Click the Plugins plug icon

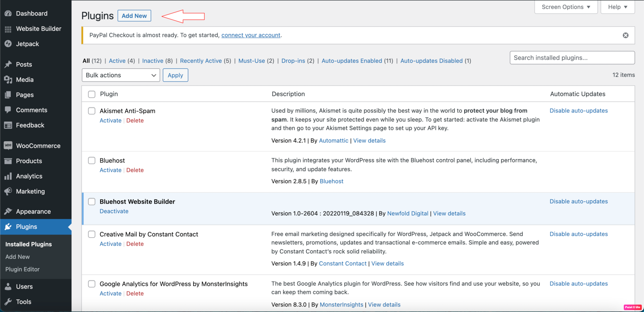(8, 227)
